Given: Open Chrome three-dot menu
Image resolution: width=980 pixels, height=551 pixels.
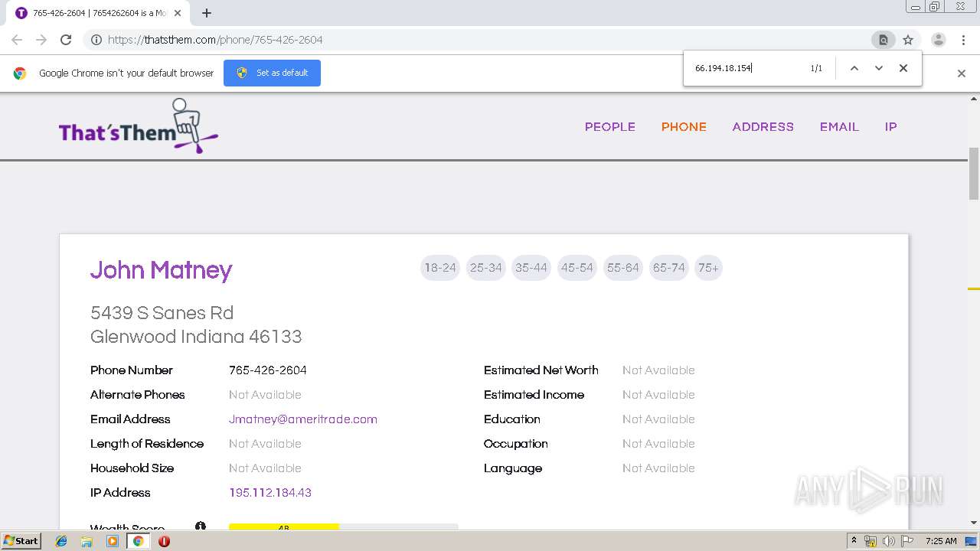Looking at the screenshot, I should coord(963,40).
